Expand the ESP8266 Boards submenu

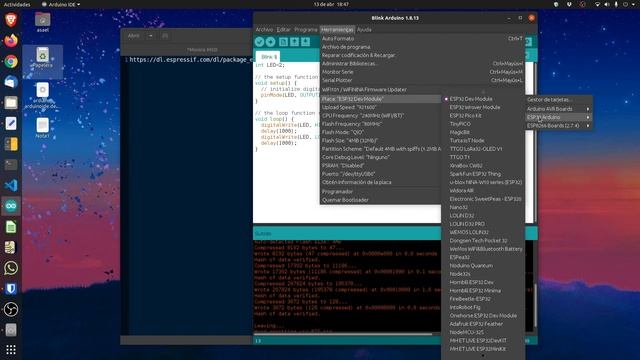click(558, 126)
